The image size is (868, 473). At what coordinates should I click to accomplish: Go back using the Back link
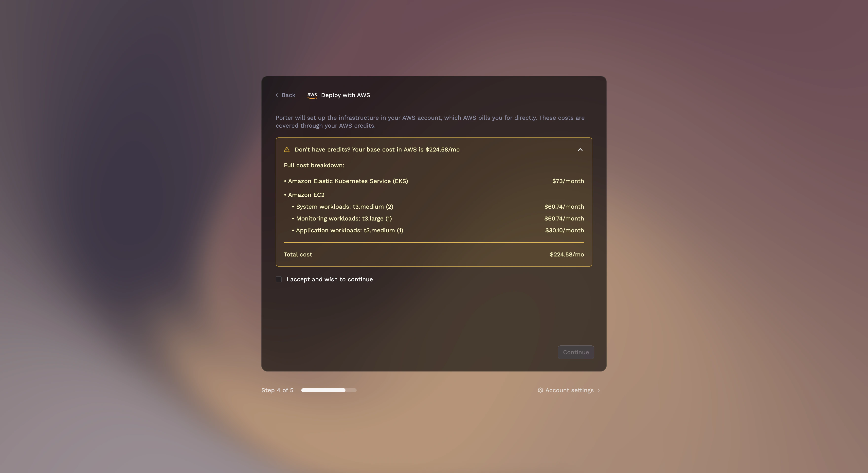pos(285,95)
